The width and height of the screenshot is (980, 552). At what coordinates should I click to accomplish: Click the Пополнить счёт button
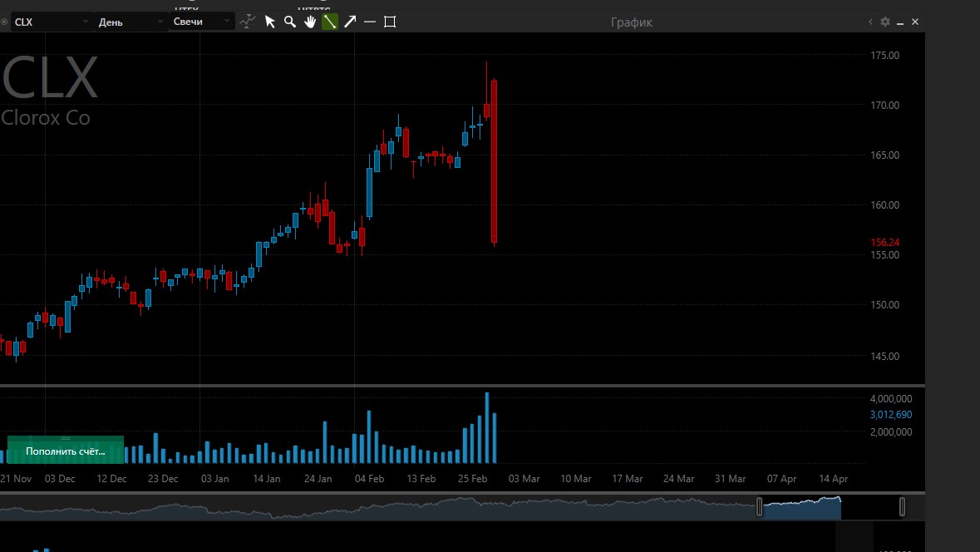66,451
